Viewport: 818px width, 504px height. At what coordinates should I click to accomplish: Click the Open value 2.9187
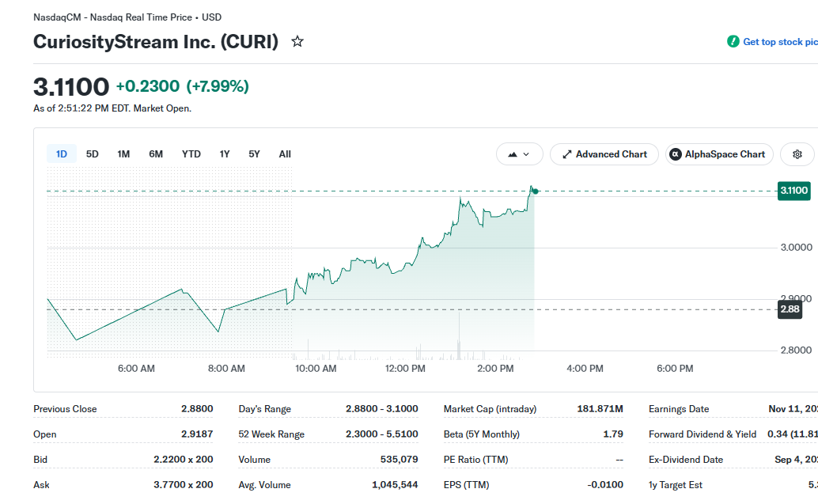(197, 434)
